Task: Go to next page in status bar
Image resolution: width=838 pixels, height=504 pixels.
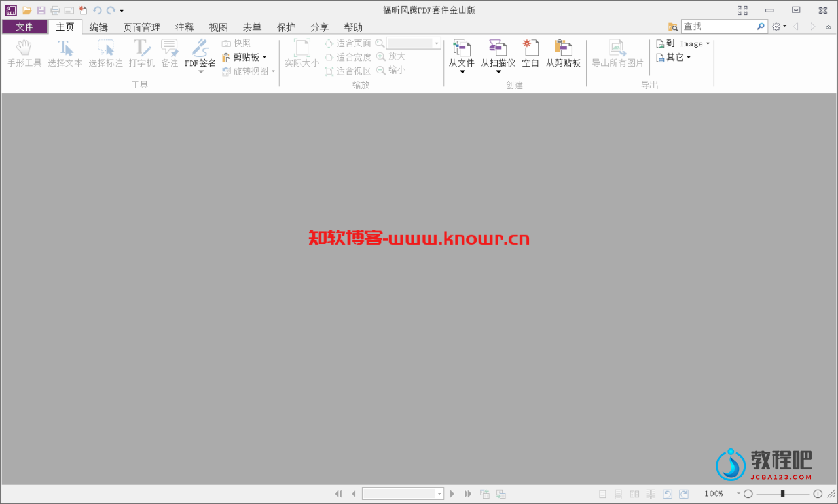Action: [452, 494]
